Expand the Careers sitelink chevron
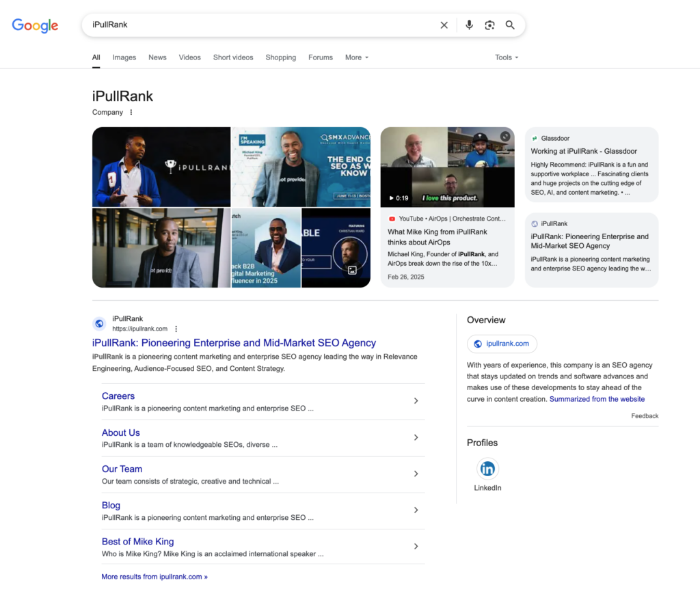Screen dimensions: 700x593 pos(416,401)
